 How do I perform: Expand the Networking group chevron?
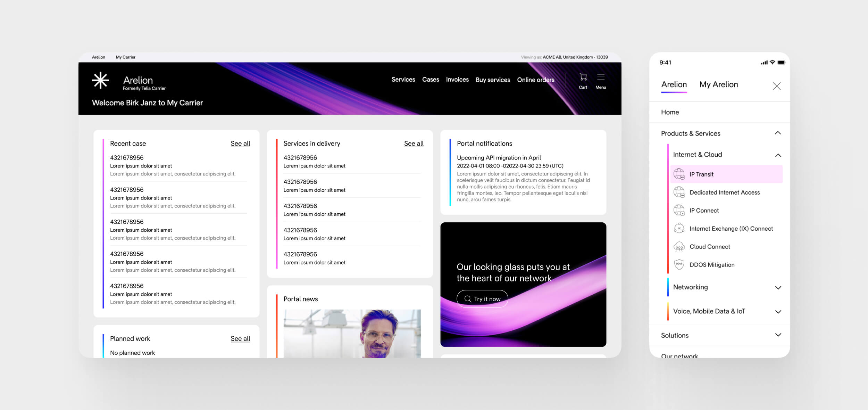[x=778, y=288]
